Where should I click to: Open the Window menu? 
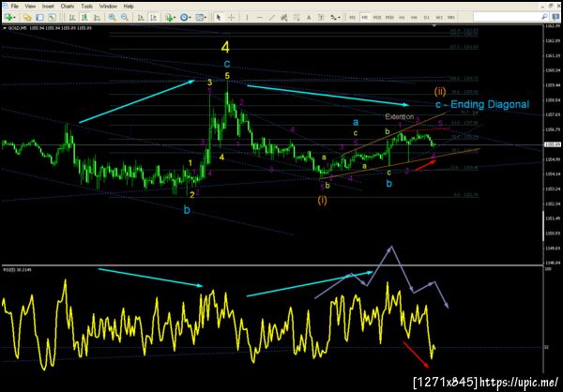click(108, 7)
